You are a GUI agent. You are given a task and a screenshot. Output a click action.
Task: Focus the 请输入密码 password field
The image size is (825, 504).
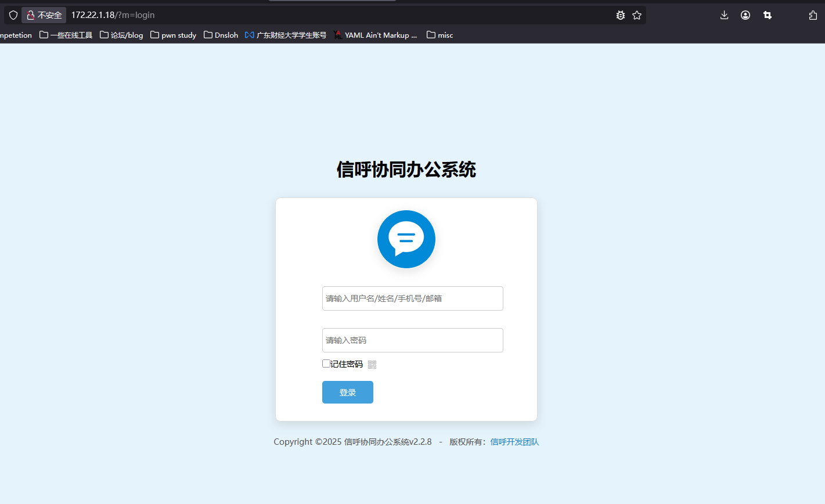click(x=413, y=340)
